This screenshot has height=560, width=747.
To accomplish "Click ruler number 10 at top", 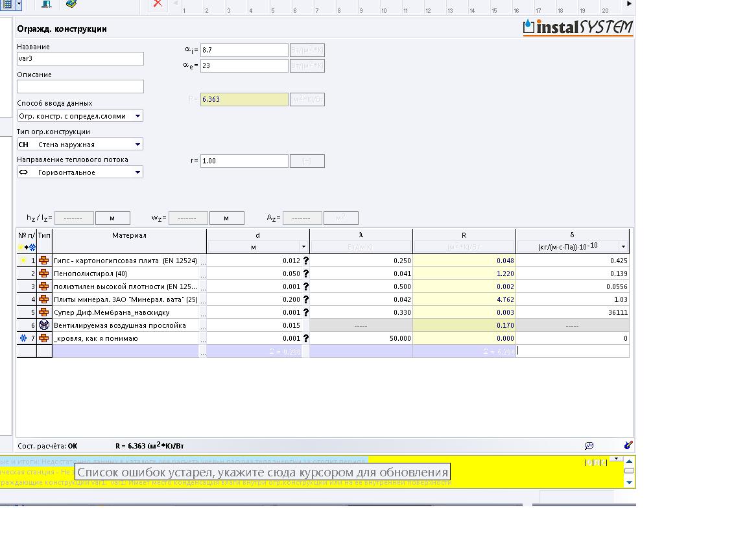I will coord(384,10).
